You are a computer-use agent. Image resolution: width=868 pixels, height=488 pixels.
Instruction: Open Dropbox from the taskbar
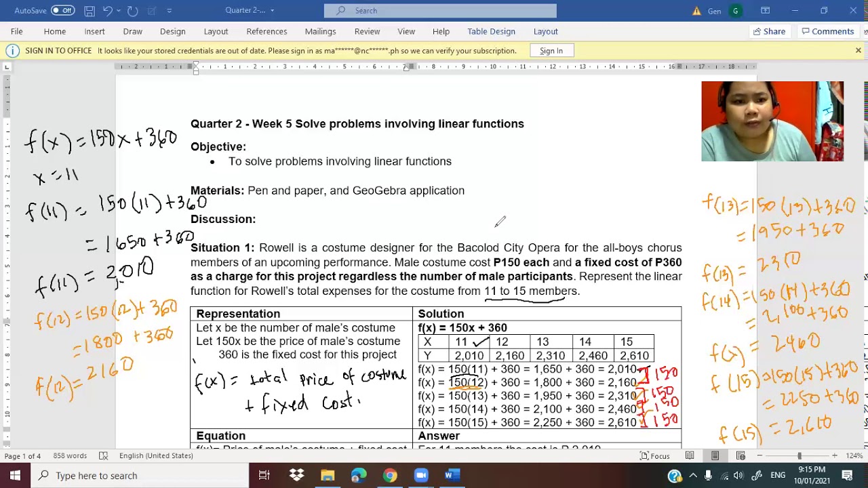pyautogui.click(x=296, y=476)
